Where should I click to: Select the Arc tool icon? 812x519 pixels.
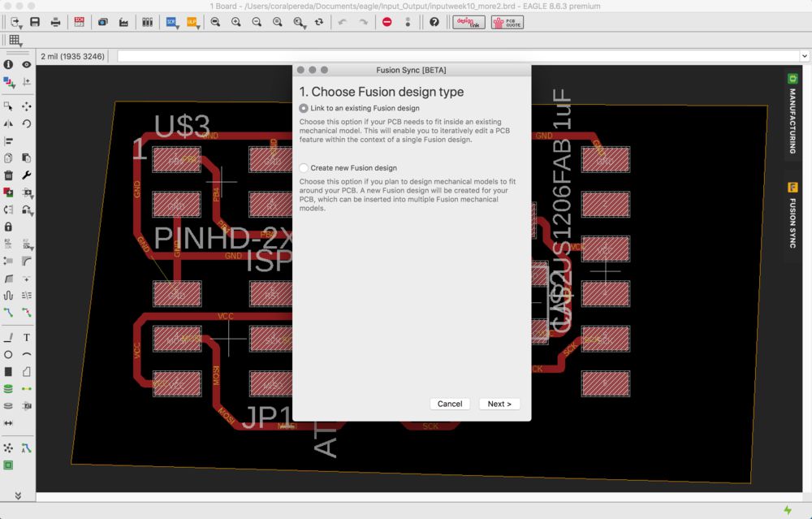point(27,354)
